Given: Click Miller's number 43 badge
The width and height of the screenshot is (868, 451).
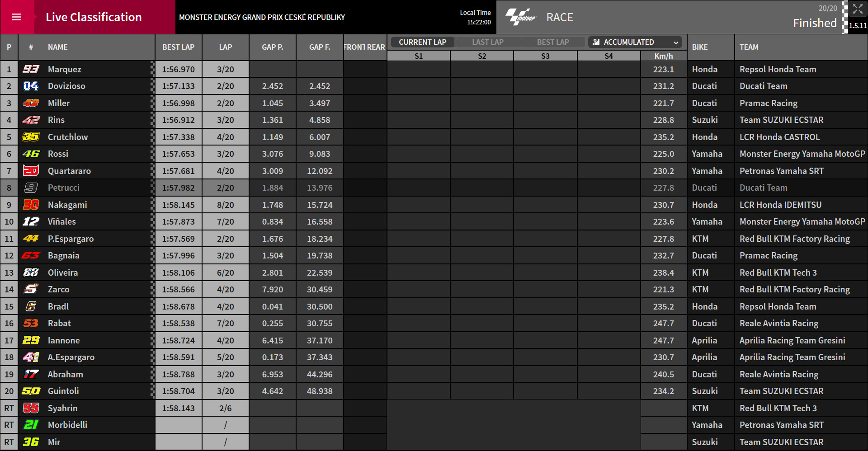Looking at the screenshot, I should pyautogui.click(x=31, y=103).
